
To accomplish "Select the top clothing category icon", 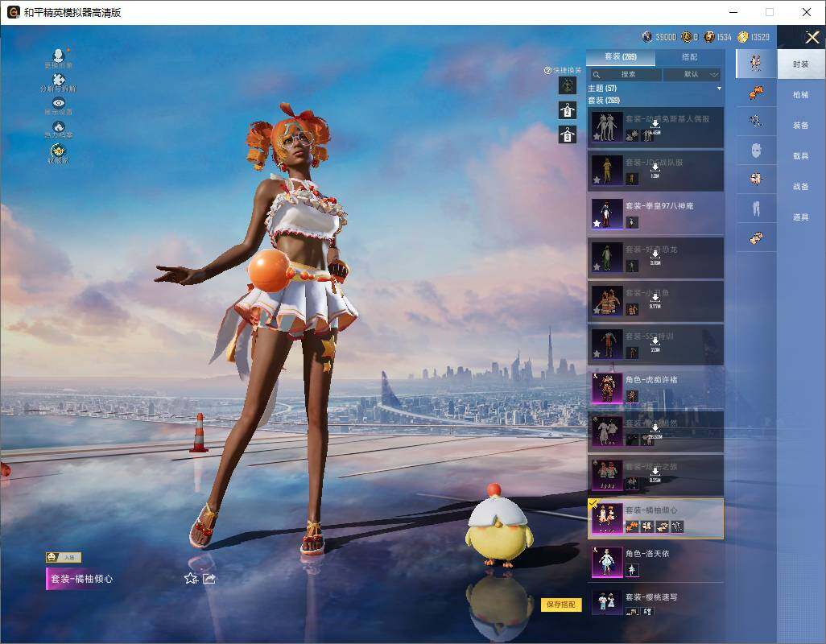I will pyautogui.click(x=756, y=180).
